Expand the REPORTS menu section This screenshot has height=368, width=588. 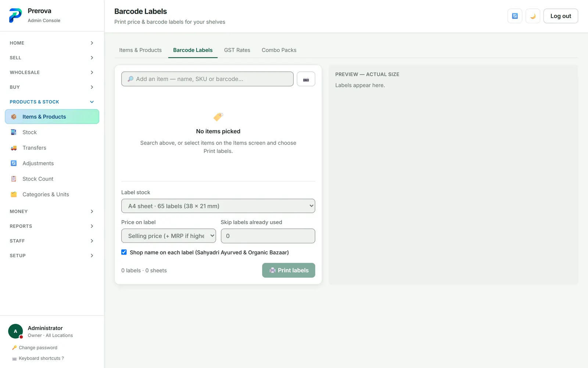point(52,226)
